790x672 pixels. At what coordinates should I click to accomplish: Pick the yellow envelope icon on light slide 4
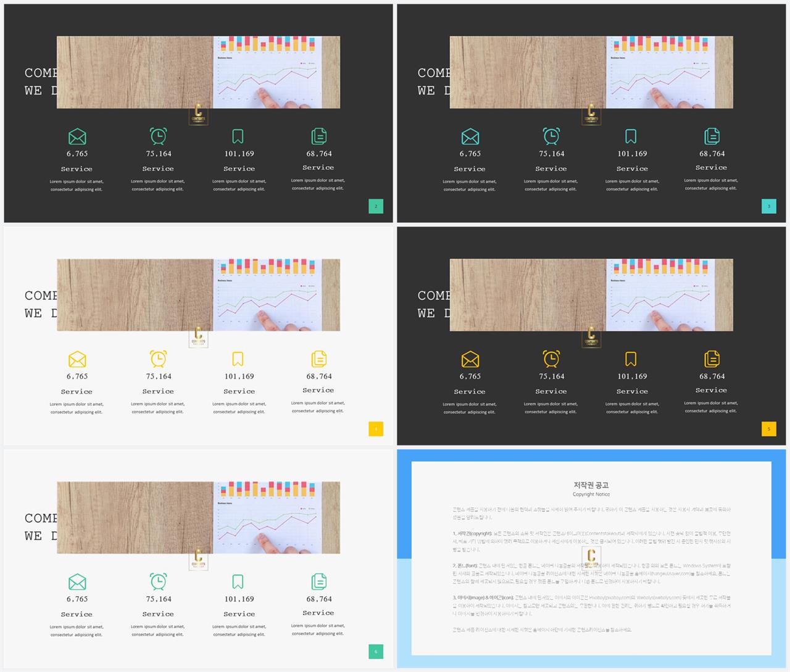77,359
